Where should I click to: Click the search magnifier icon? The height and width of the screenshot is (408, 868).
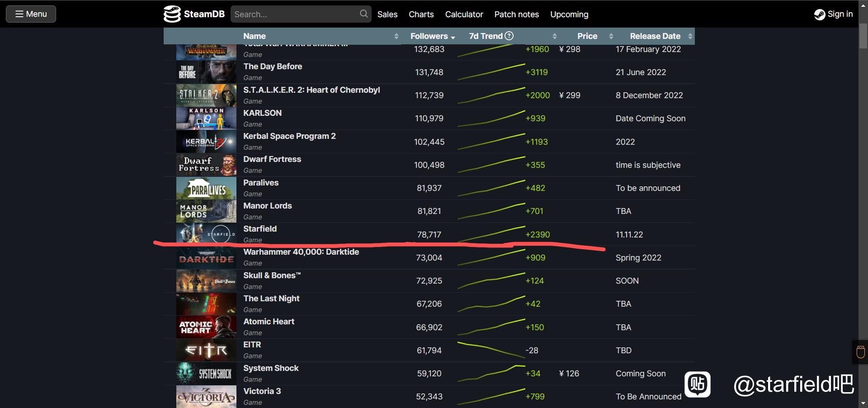coord(363,14)
